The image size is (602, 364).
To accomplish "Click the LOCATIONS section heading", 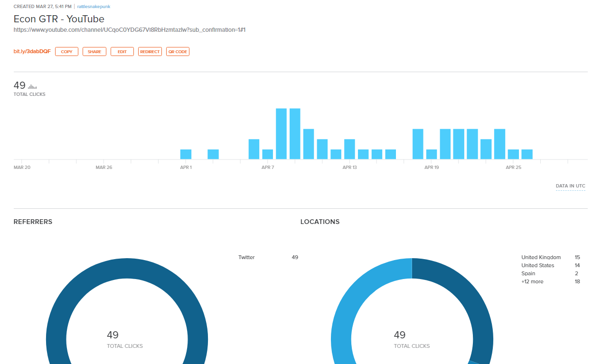I will [x=320, y=222].
